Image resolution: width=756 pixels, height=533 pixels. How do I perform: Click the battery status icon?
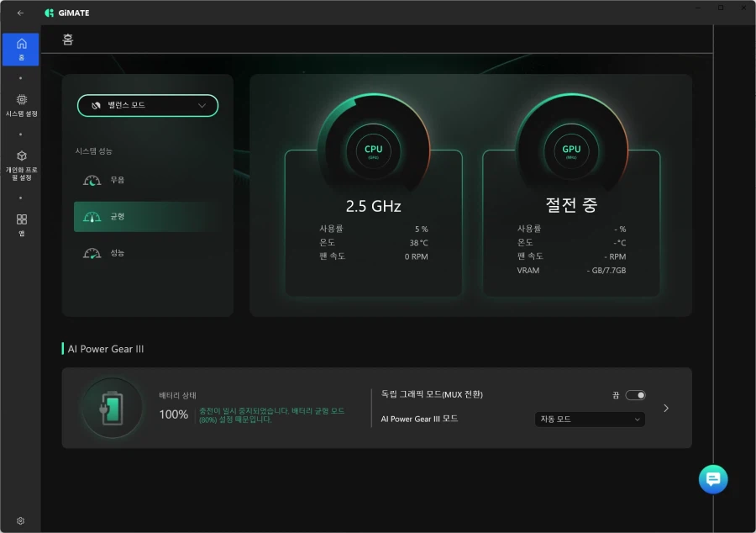(x=112, y=408)
